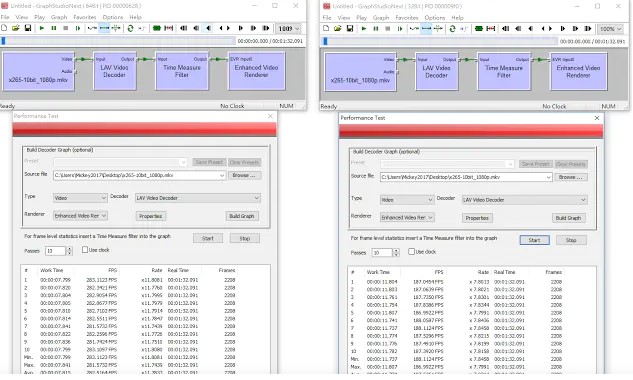Click the Play icon in left GraphStudioNext toolbar
Viewport: 633px width, 380px height.
tap(42, 28)
